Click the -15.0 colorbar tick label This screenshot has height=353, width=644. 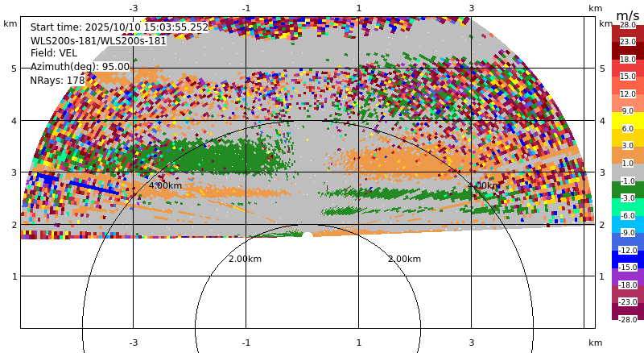pos(628,267)
